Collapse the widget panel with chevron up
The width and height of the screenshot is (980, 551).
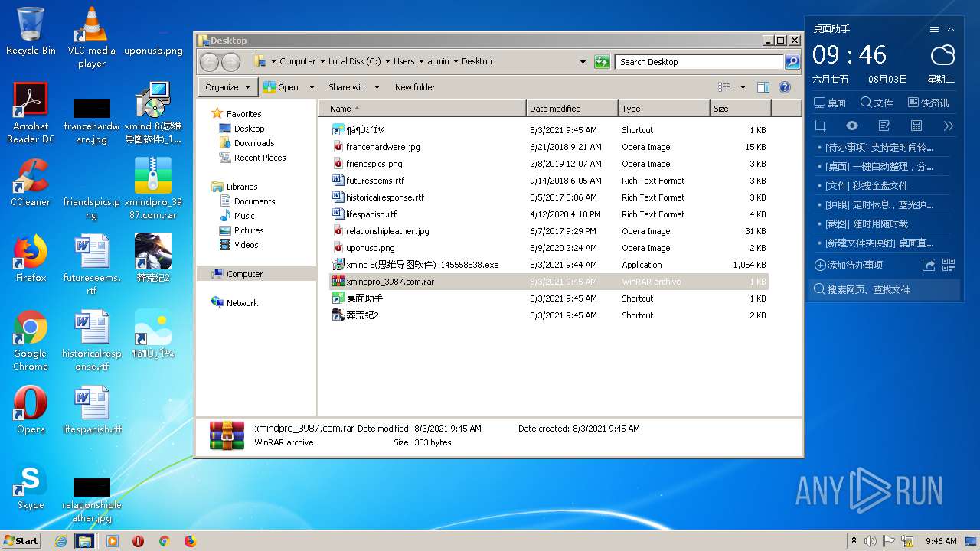951,29
